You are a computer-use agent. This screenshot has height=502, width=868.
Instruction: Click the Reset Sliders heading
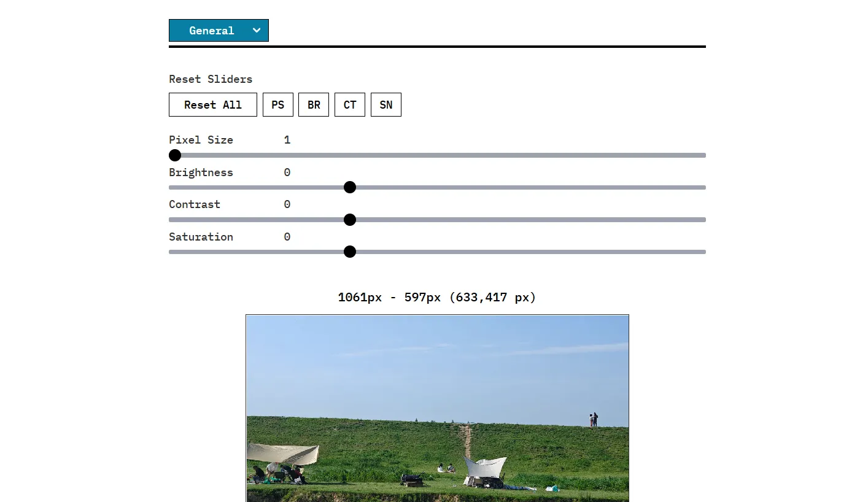(x=211, y=79)
